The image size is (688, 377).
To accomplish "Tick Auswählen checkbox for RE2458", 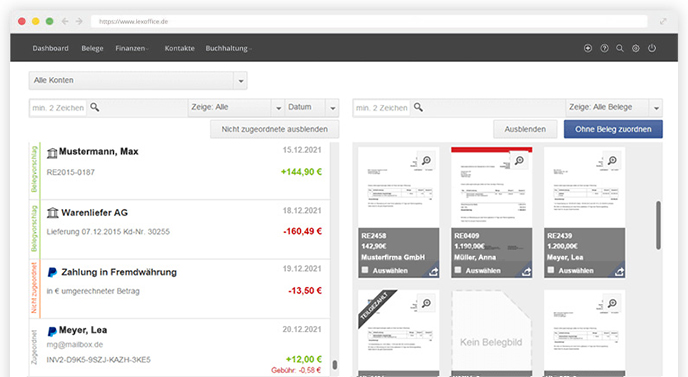I will pos(365,270).
